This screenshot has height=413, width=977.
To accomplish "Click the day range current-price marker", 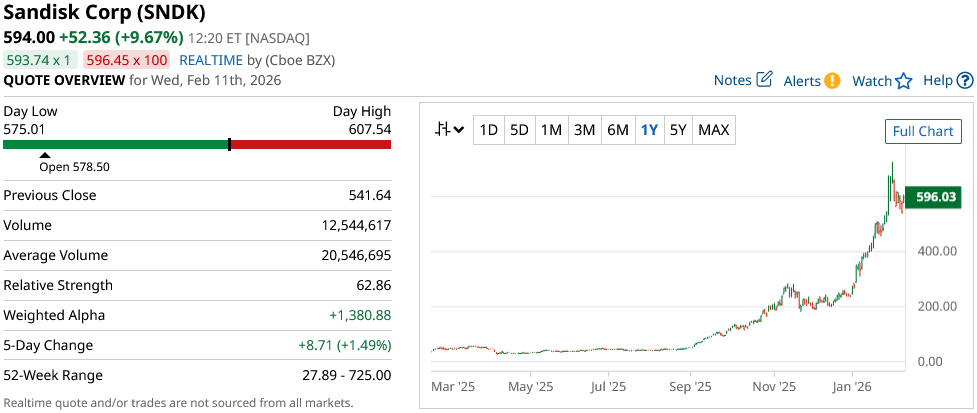I will click(x=230, y=144).
